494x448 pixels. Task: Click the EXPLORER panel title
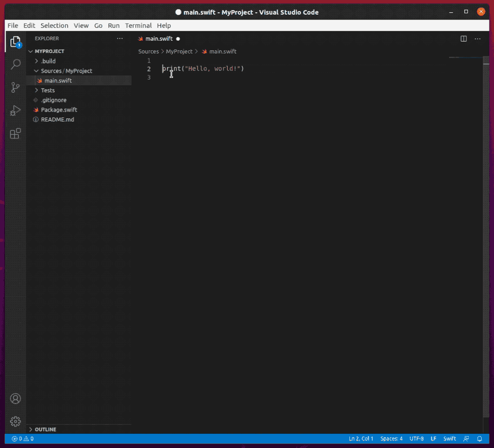tap(47, 38)
